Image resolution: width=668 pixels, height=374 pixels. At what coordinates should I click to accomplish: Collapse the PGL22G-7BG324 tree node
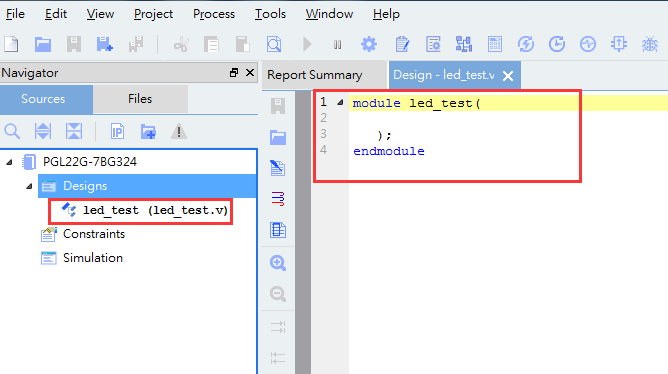[x=9, y=162]
